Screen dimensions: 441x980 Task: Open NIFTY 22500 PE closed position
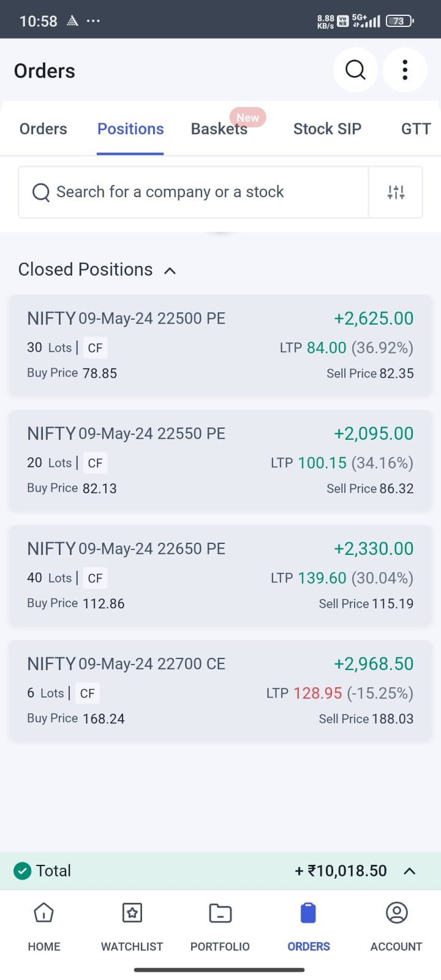[x=221, y=345]
